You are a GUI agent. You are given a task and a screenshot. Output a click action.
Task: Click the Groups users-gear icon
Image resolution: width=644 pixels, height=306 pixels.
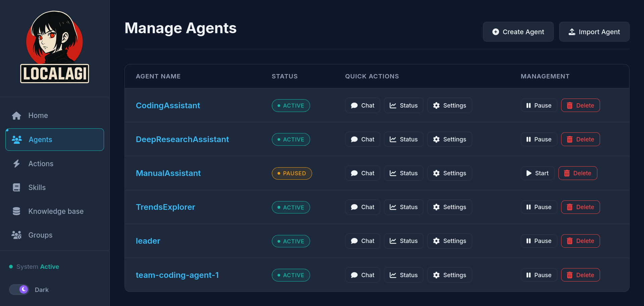pos(16,235)
